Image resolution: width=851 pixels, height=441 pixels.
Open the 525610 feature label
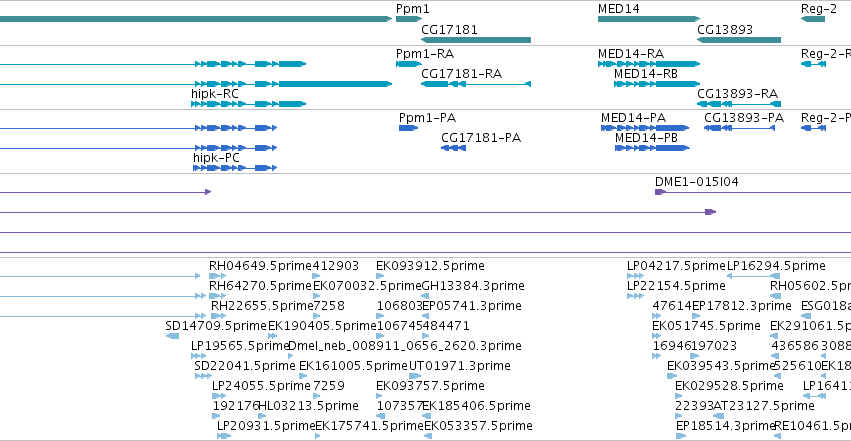[x=798, y=366]
